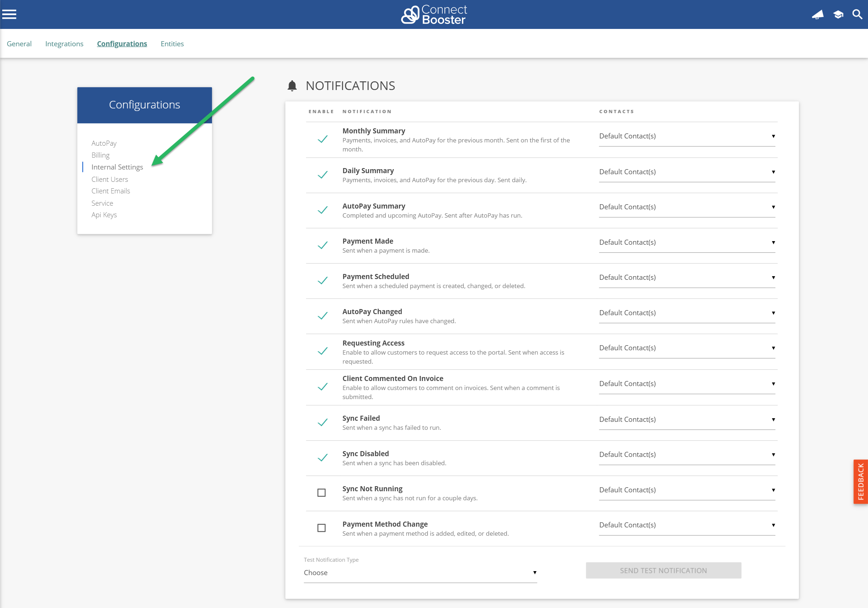Open the Entities tab
The width and height of the screenshot is (868, 608).
(172, 44)
